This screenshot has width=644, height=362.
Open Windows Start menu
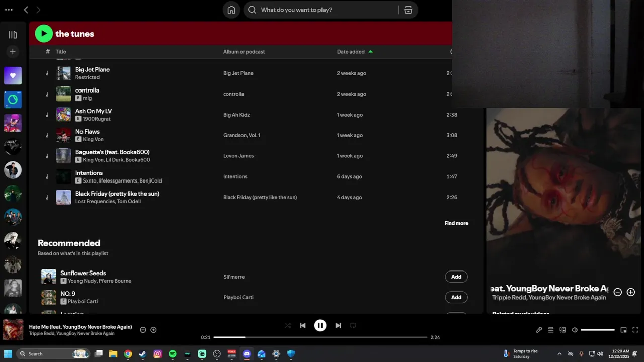pyautogui.click(x=8, y=354)
